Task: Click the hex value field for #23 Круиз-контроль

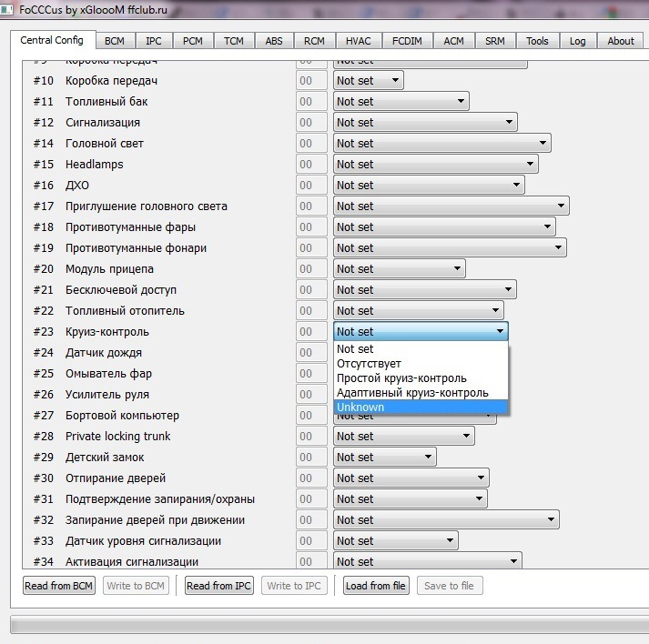Action: click(311, 331)
